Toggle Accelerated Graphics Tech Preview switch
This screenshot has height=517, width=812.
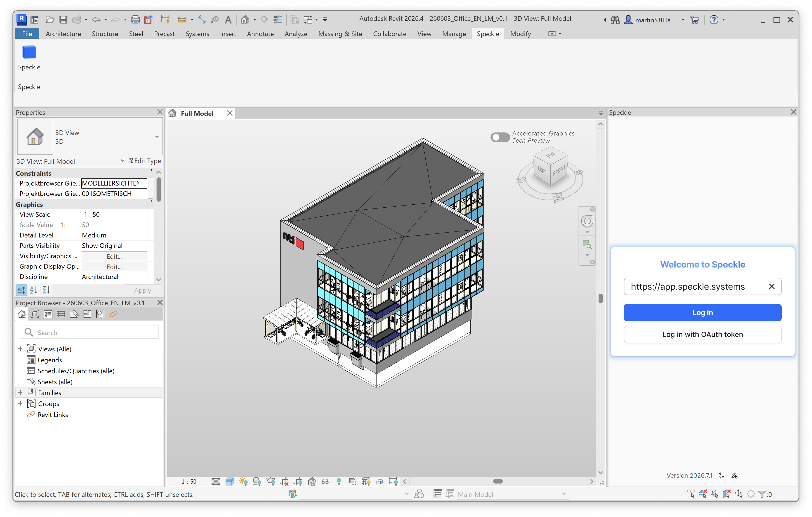(x=500, y=137)
